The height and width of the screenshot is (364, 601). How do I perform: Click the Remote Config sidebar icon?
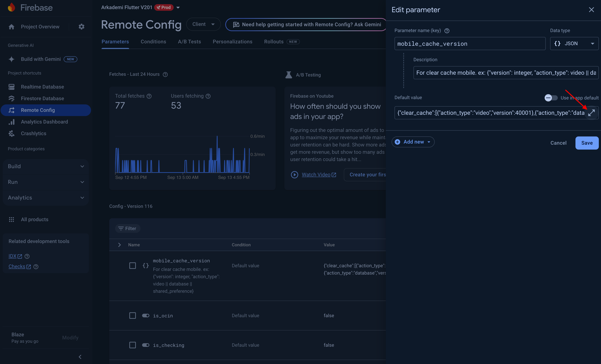(11, 110)
